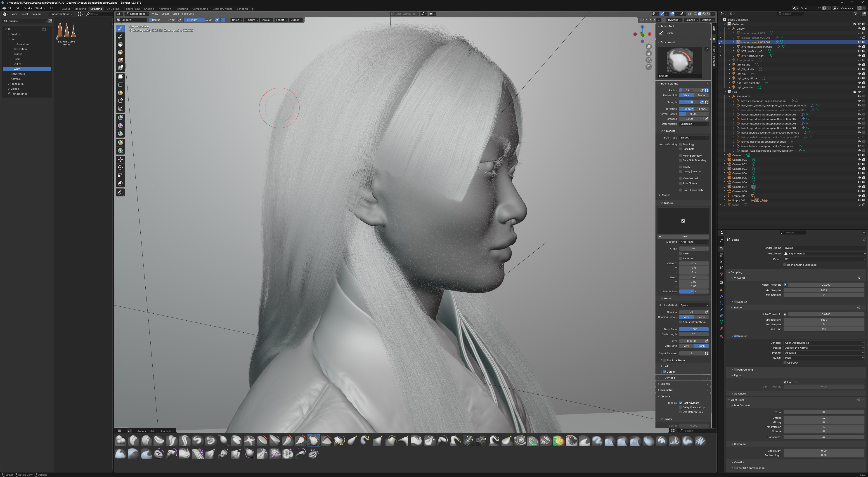Click the Strength slider in Brush Settings
Image resolution: width=868 pixels, height=477 pixels.
[x=689, y=102]
